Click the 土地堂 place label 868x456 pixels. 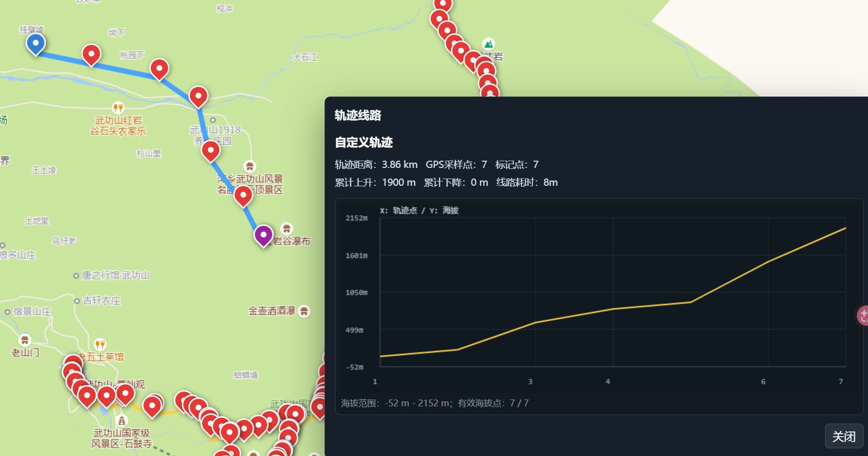37,221
